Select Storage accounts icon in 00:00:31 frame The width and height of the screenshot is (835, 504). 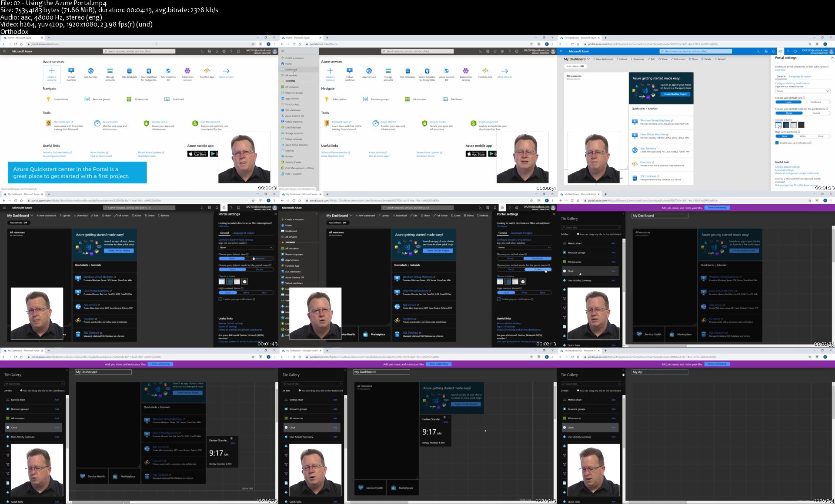pyautogui.click(x=110, y=71)
